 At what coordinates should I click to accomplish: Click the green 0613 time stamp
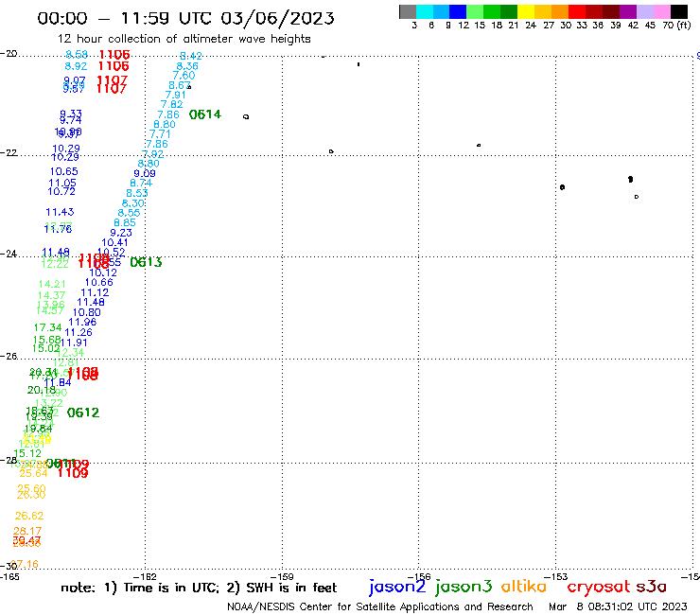[146, 262]
